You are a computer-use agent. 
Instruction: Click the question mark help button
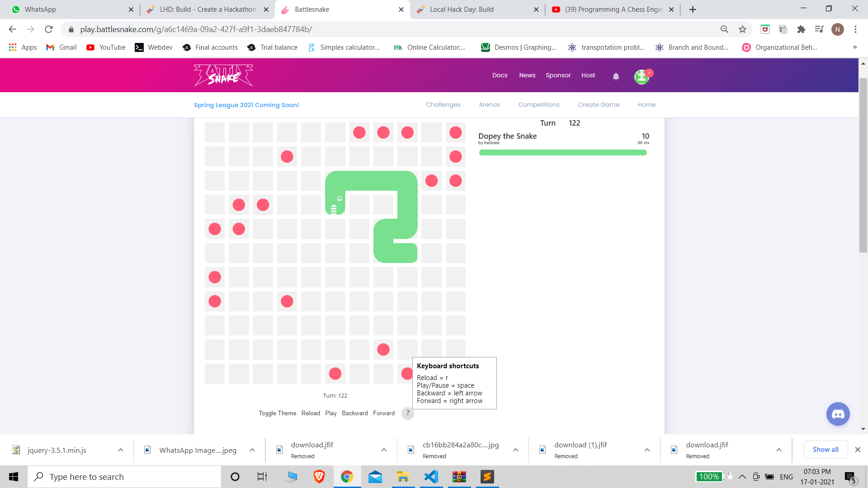click(407, 413)
